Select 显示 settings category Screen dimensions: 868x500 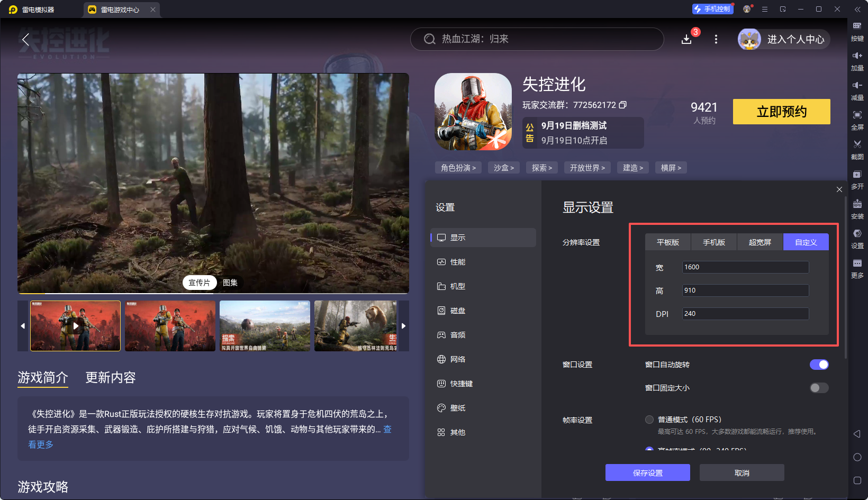coord(483,238)
